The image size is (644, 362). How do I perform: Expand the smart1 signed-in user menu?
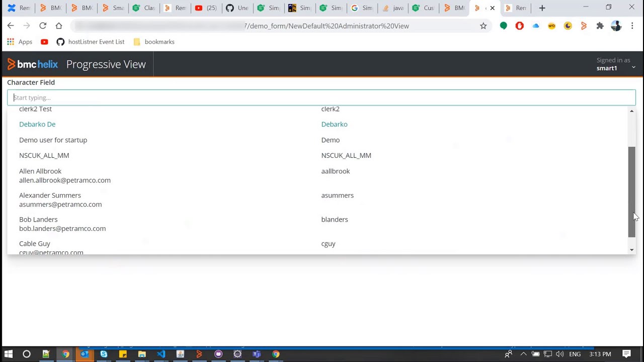(x=615, y=64)
